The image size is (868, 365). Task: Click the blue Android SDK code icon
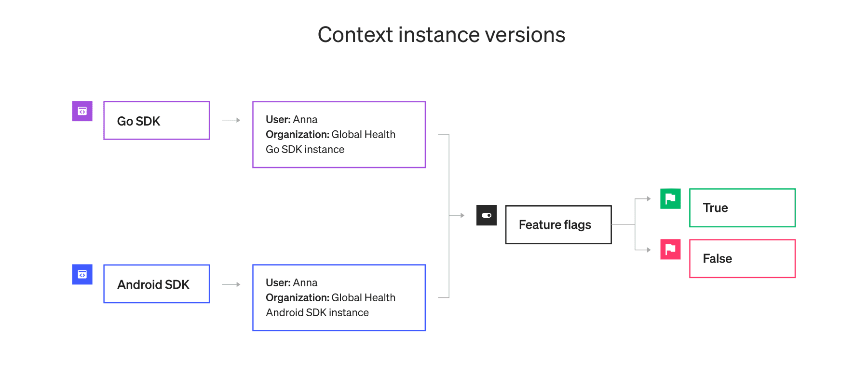tap(82, 274)
